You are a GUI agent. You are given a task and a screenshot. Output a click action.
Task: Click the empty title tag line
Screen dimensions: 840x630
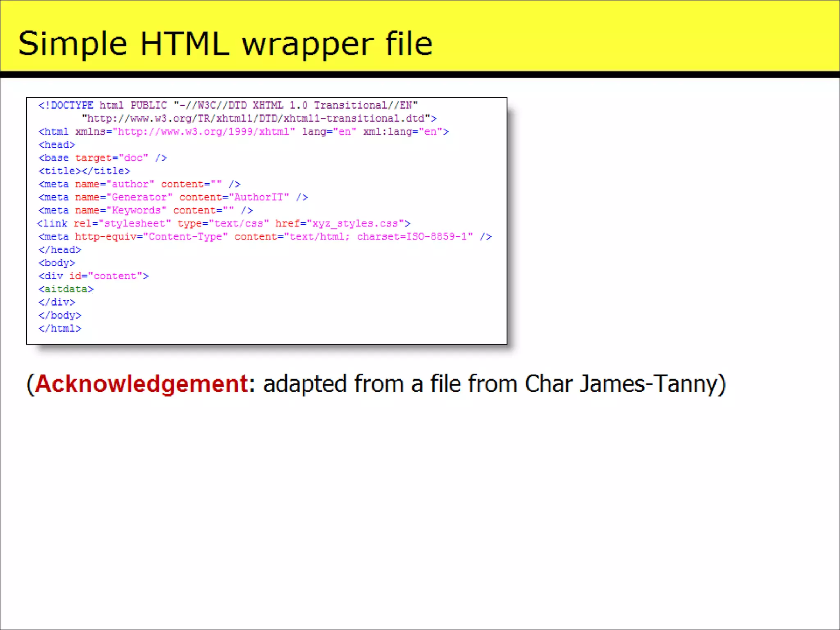tap(84, 171)
